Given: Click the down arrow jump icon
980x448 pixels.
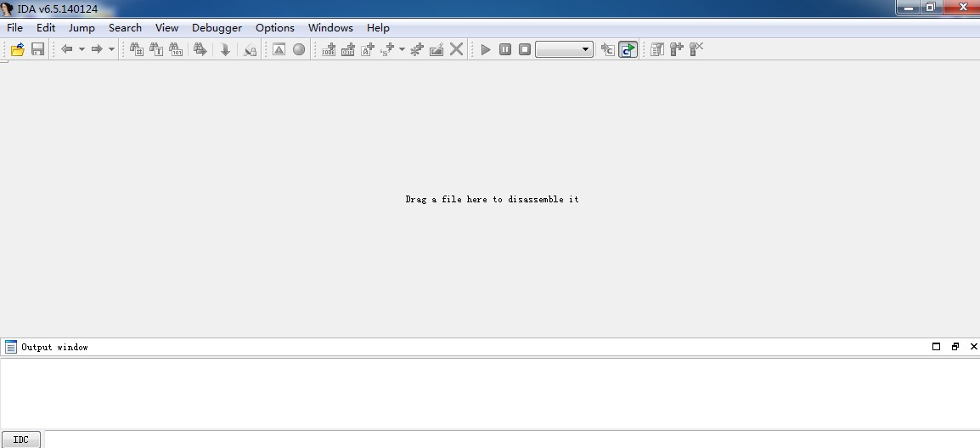Looking at the screenshot, I should click(225, 49).
